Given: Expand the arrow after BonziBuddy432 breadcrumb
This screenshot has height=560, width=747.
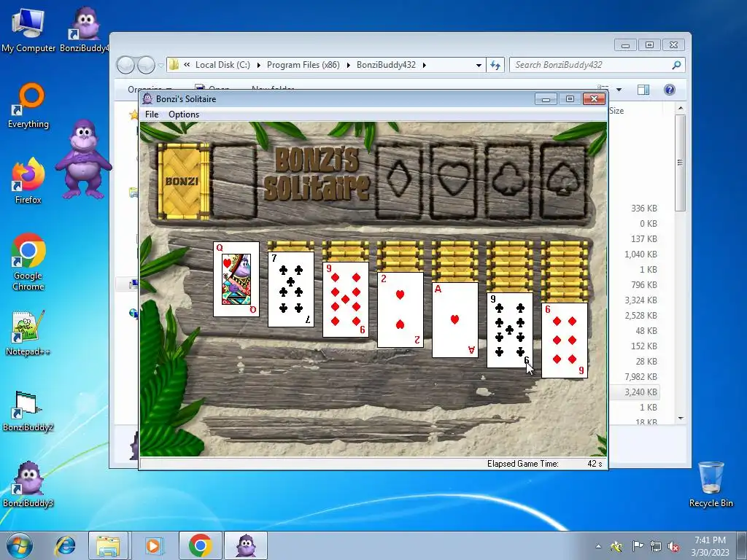Looking at the screenshot, I should 424,65.
